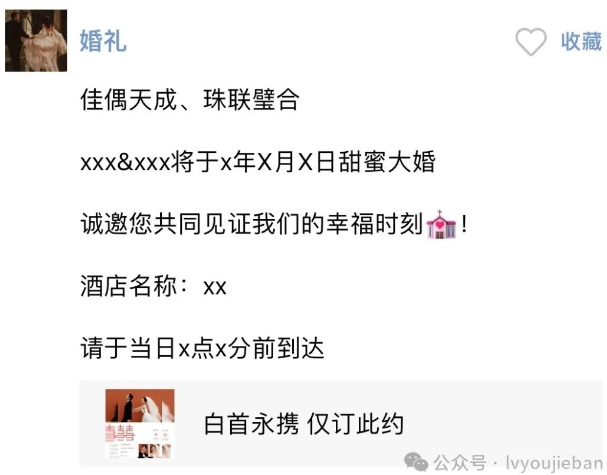
Task: Click the line 请于当日x点x分前到达
Action: [202, 348]
